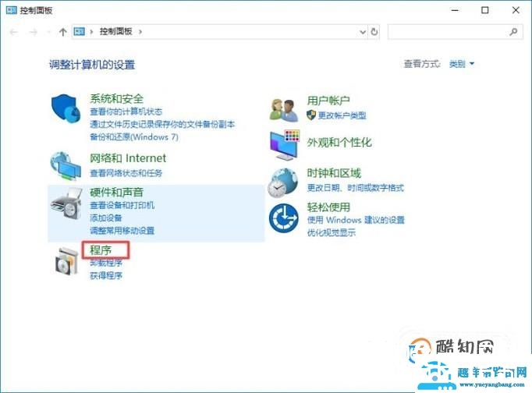Open the Hardware and Sound printer icon

pyautogui.click(x=67, y=204)
